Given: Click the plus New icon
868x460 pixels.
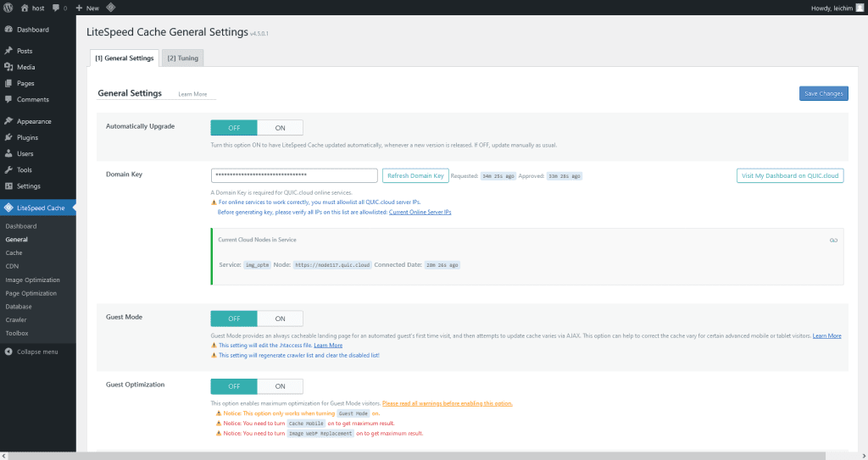Looking at the screenshot, I should click(x=79, y=8).
